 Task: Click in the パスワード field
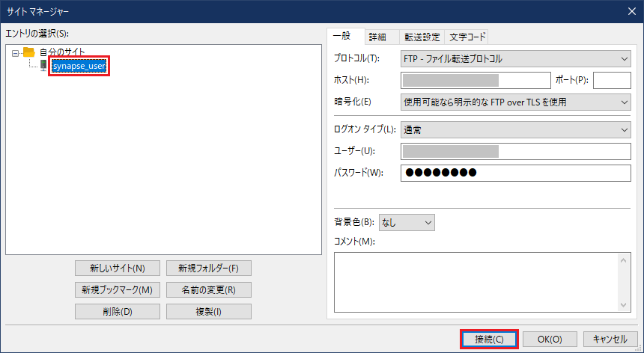point(516,174)
